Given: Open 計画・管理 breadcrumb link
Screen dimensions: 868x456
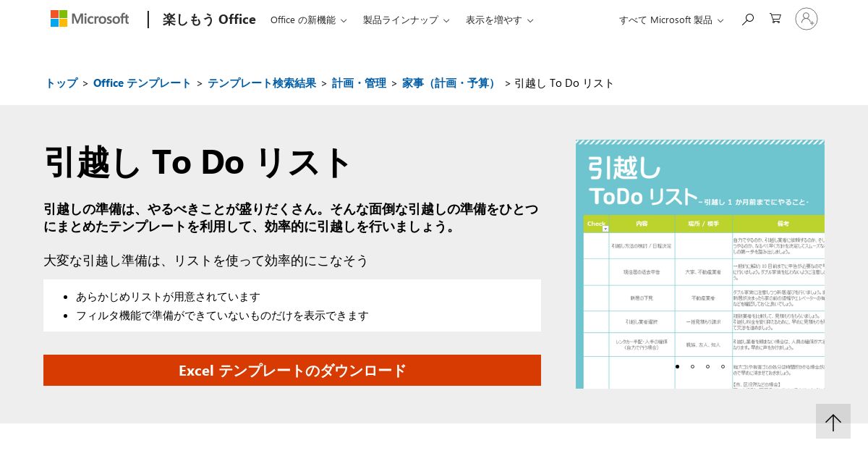Looking at the screenshot, I should 359,83.
